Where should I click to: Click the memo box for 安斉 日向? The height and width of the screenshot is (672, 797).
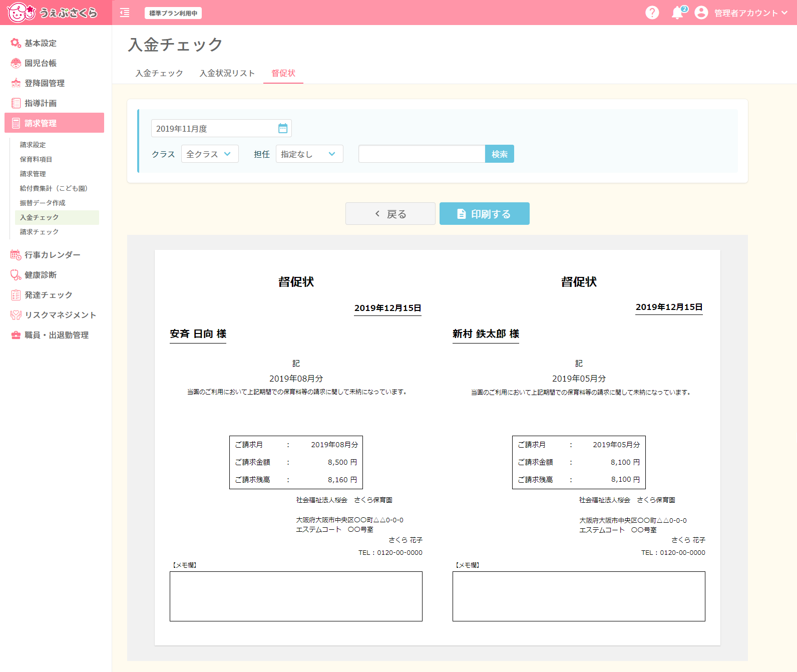[296, 596]
